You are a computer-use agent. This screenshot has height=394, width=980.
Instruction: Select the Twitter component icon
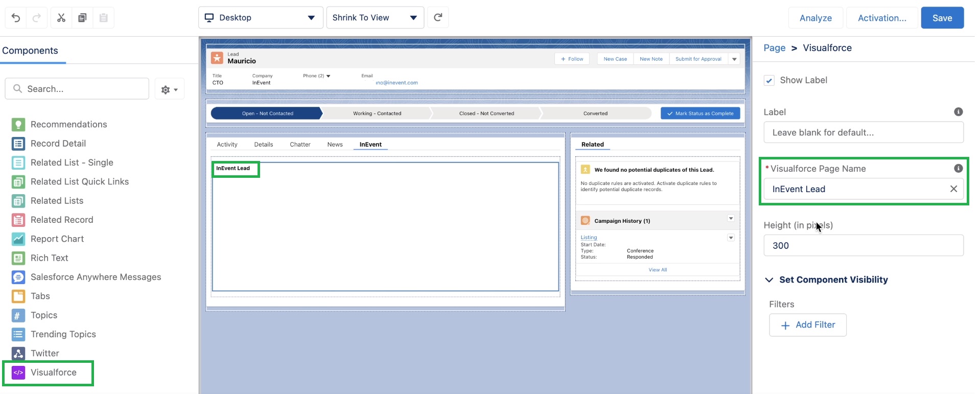click(x=18, y=353)
